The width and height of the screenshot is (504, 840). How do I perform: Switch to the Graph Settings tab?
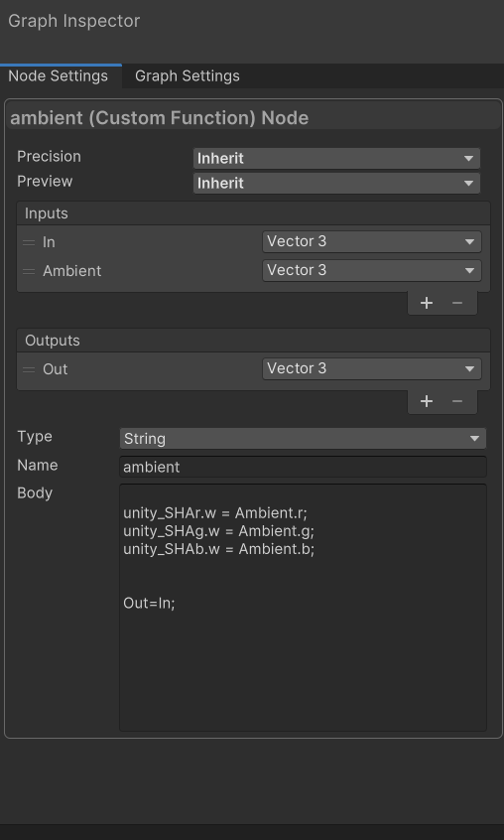[188, 76]
